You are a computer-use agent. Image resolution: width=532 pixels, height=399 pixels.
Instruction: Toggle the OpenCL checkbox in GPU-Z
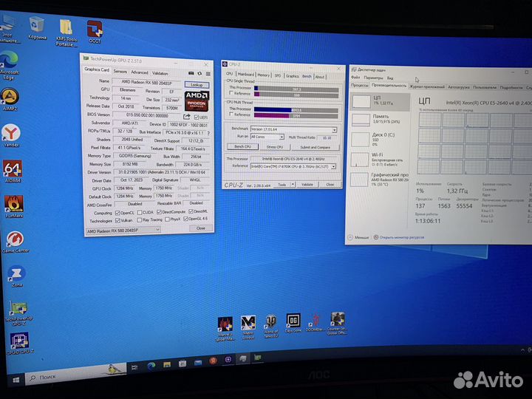tap(117, 213)
